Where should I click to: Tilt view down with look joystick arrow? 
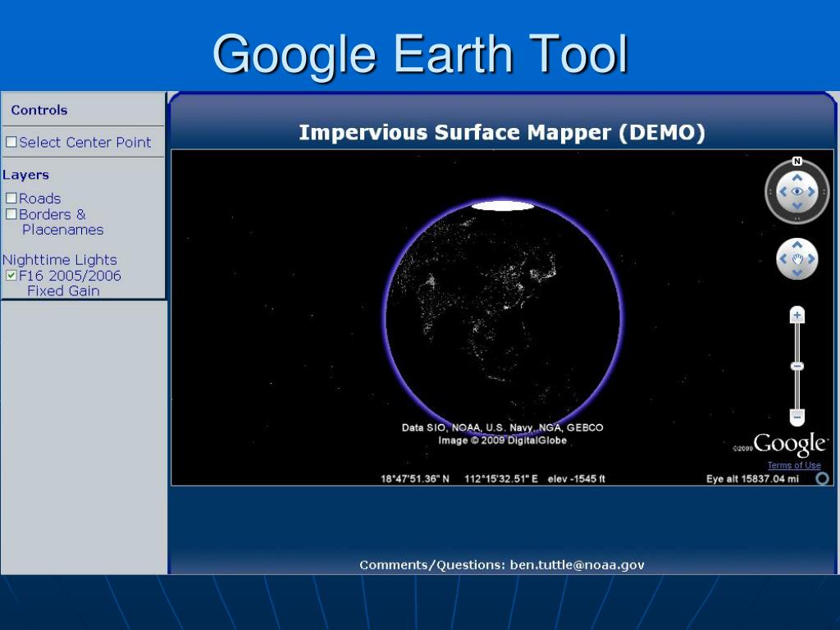[797, 206]
